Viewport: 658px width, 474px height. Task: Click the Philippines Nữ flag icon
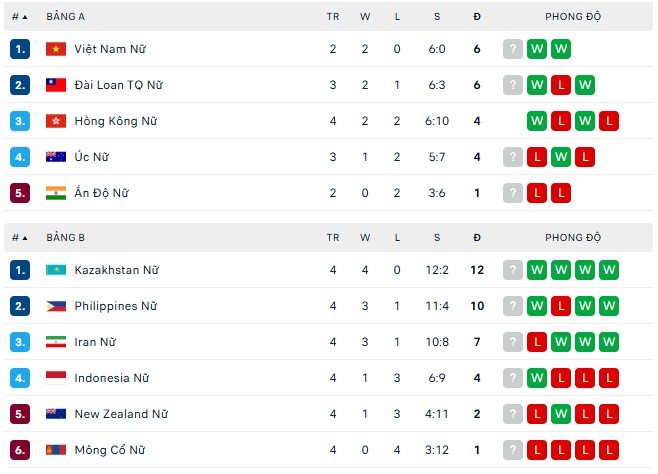[x=56, y=306]
